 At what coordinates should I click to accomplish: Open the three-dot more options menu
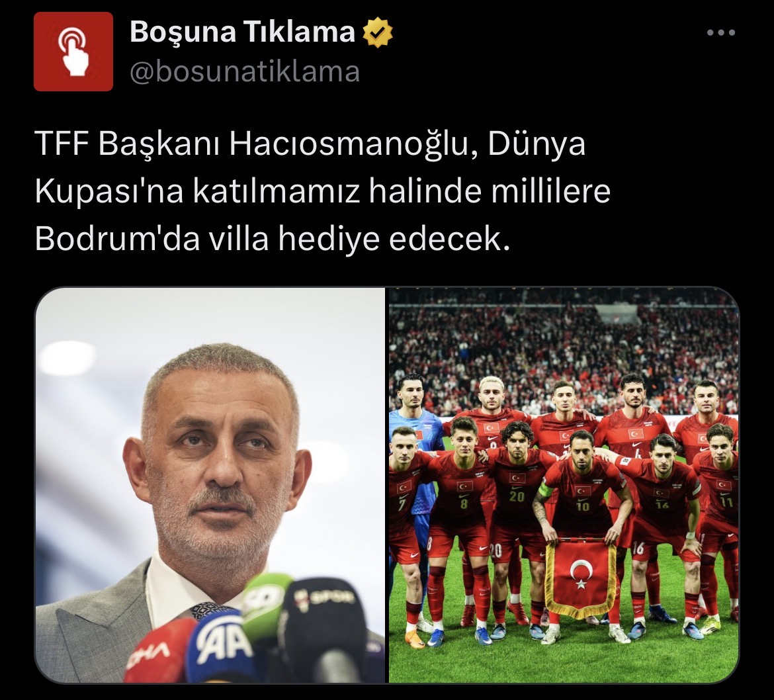(720, 33)
